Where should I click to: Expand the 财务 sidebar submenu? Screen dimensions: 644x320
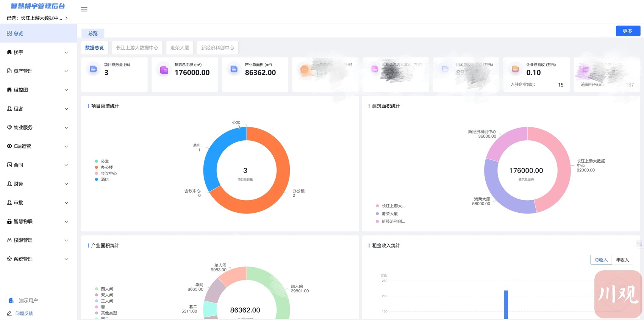pos(38,184)
